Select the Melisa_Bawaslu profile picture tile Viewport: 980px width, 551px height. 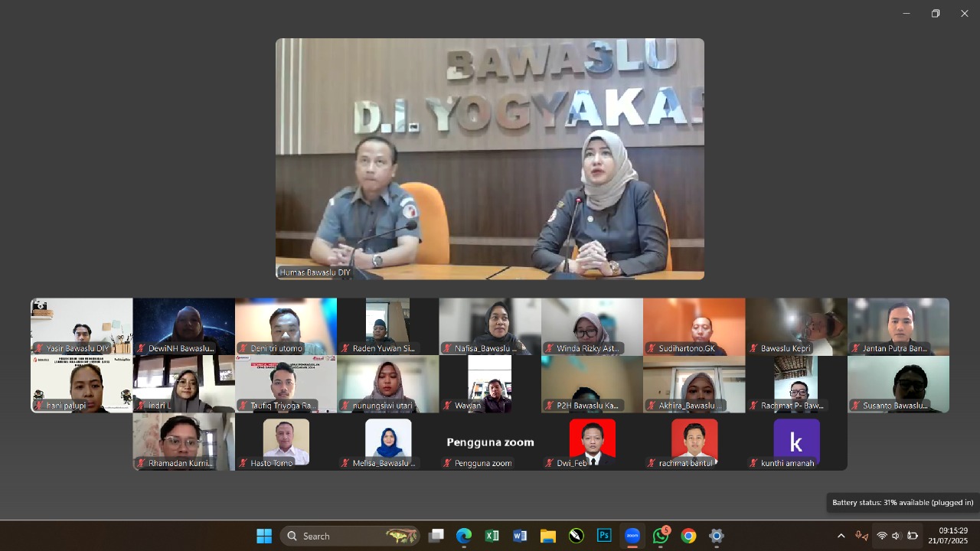click(x=388, y=442)
